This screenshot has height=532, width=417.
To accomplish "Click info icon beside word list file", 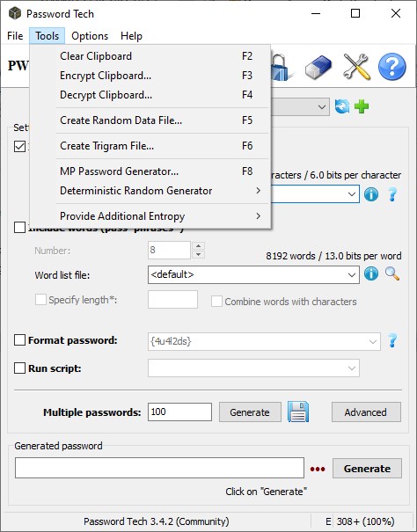I will point(371,273).
